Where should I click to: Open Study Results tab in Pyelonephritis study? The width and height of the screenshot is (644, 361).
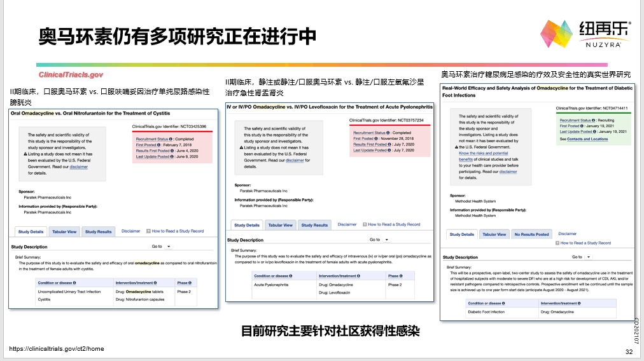[314, 225]
